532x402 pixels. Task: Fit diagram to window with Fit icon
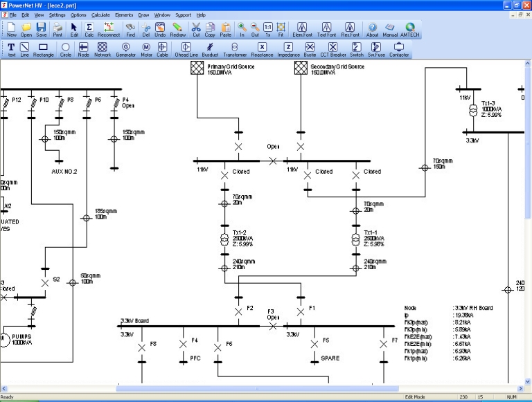coord(281,30)
